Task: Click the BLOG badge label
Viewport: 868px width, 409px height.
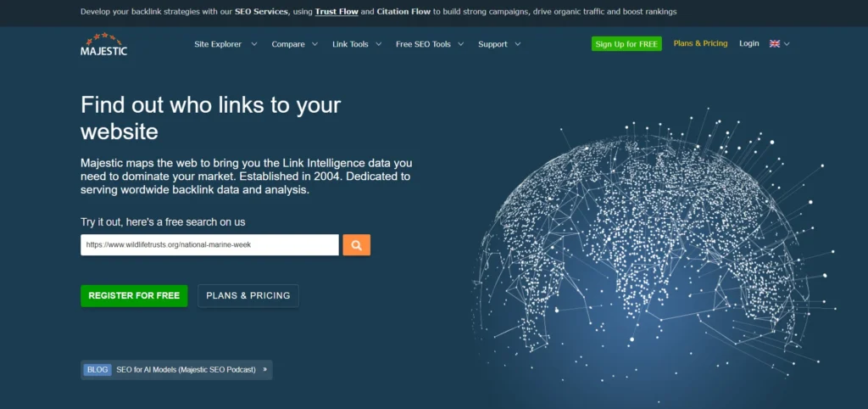Action: [97, 370]
